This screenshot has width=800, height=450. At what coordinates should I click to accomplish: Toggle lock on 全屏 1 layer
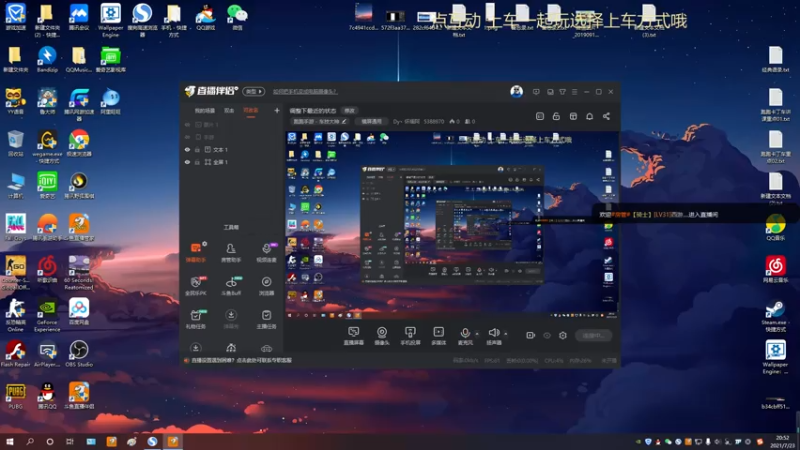(197, 162)
